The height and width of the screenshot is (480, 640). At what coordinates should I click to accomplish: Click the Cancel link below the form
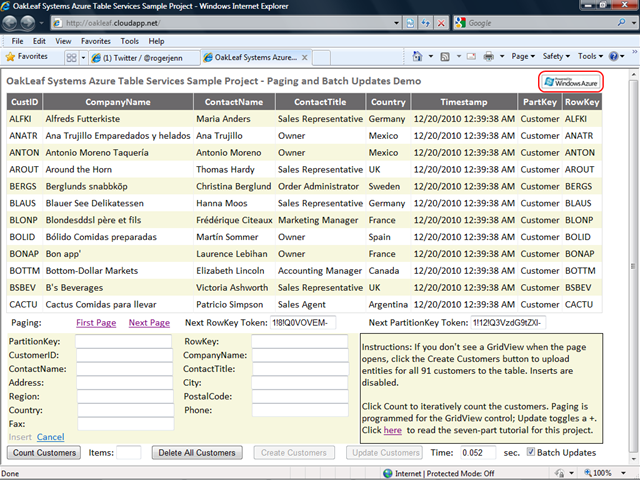[50, 437]
